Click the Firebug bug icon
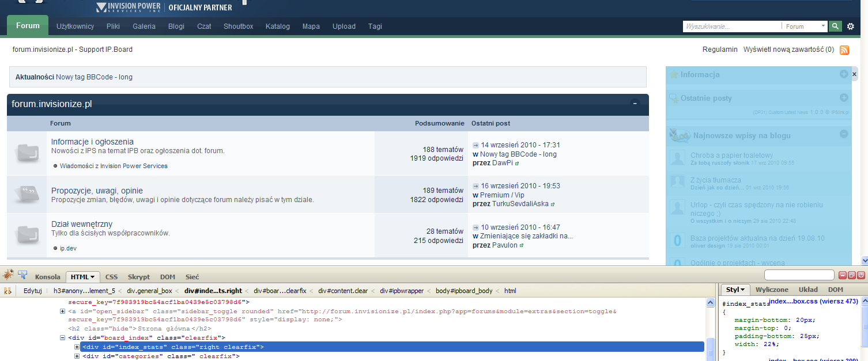The width and height of the screenshot is (868, 361). click(9, 276)
